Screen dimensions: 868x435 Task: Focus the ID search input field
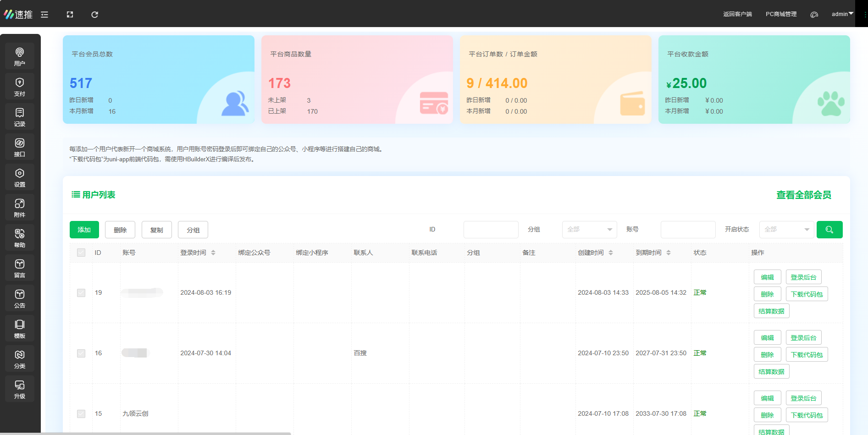(x=491, y=230)
